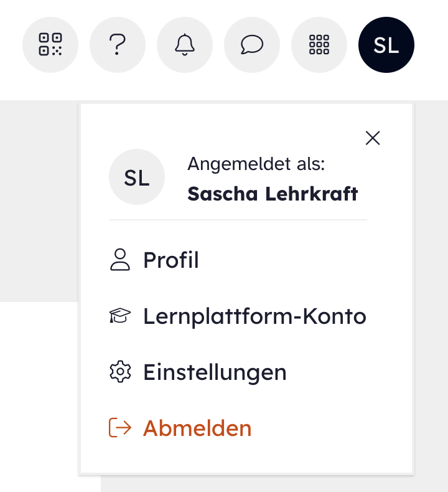Toggle the dark SL account menu button
The height and width of the screenshot is (492, 448).
(386, 45)
